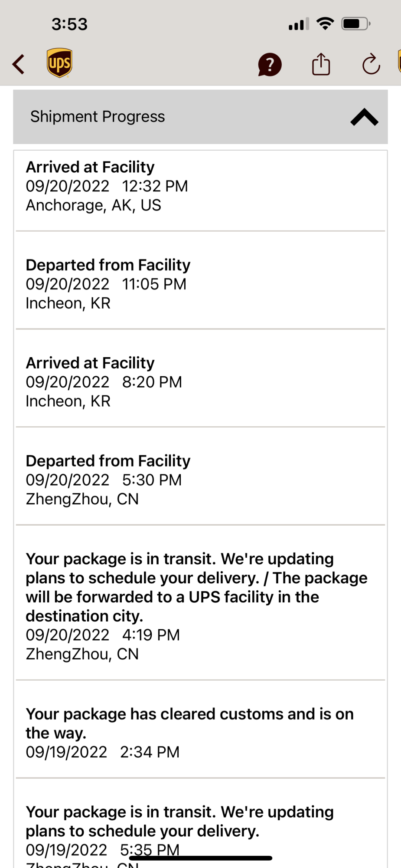Tap the home indicator bar at bottom
Screen dimensions: 401x868
[x=200, y=858]
